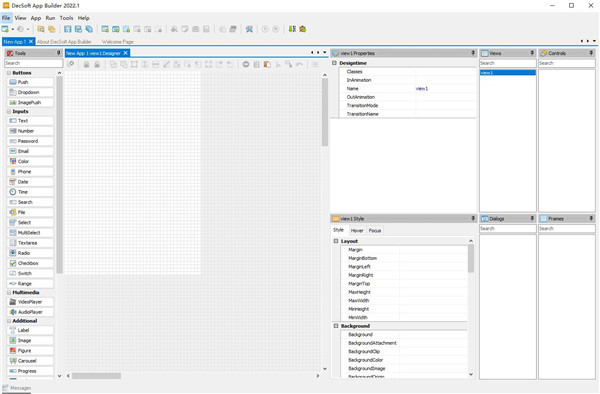Pin the Tools panel with pushpin icon
The image size is (600, 394).
click(x=59, y=53)
